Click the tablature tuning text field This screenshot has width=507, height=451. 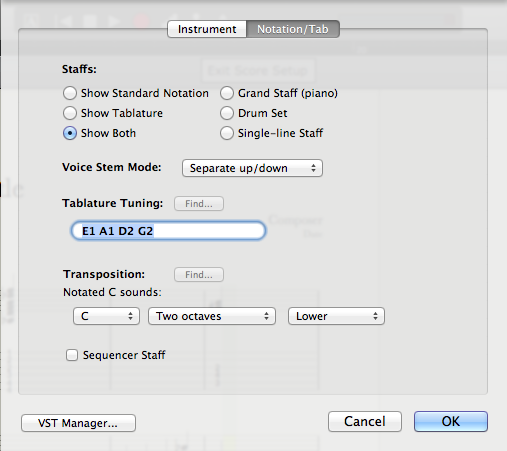168,231
